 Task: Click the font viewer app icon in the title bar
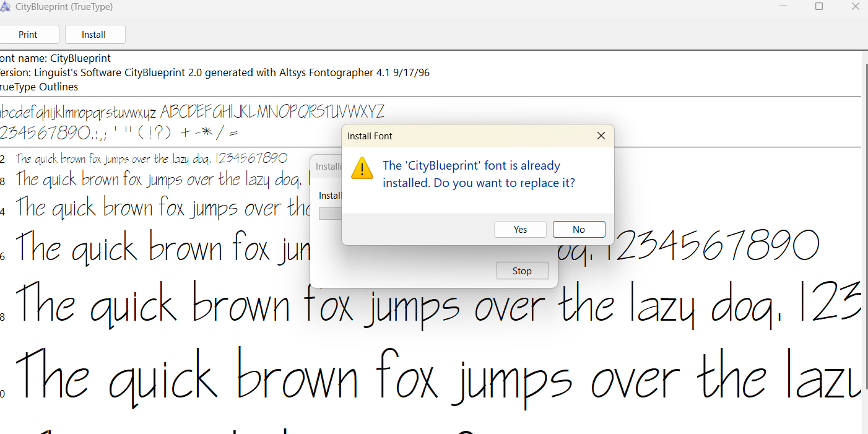coord(4,7)
